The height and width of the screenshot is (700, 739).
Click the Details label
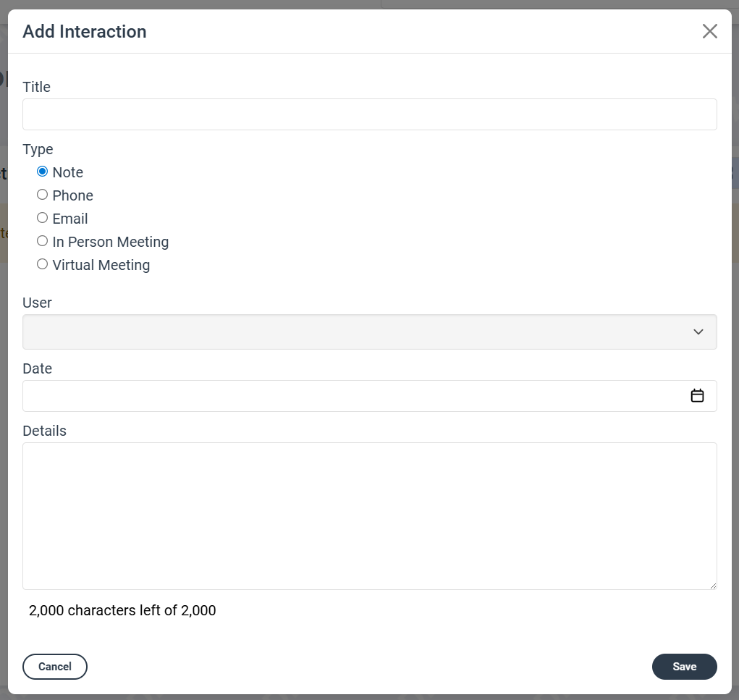pos(44,431)
